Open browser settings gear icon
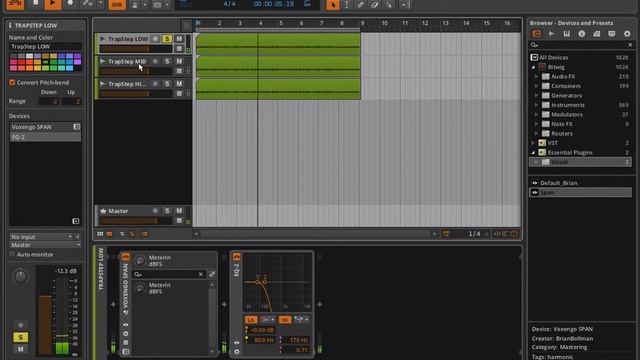The height and width of the screenshot is (360, 640). pos(627,34)
